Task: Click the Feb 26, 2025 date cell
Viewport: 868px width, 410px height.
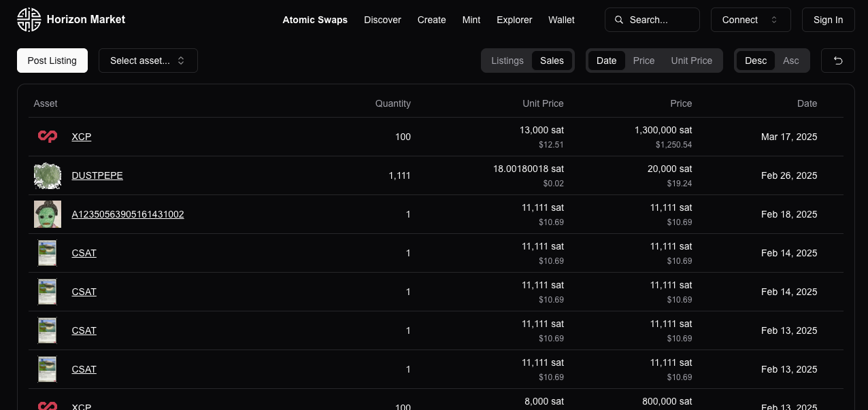Action: pos(789,175)
